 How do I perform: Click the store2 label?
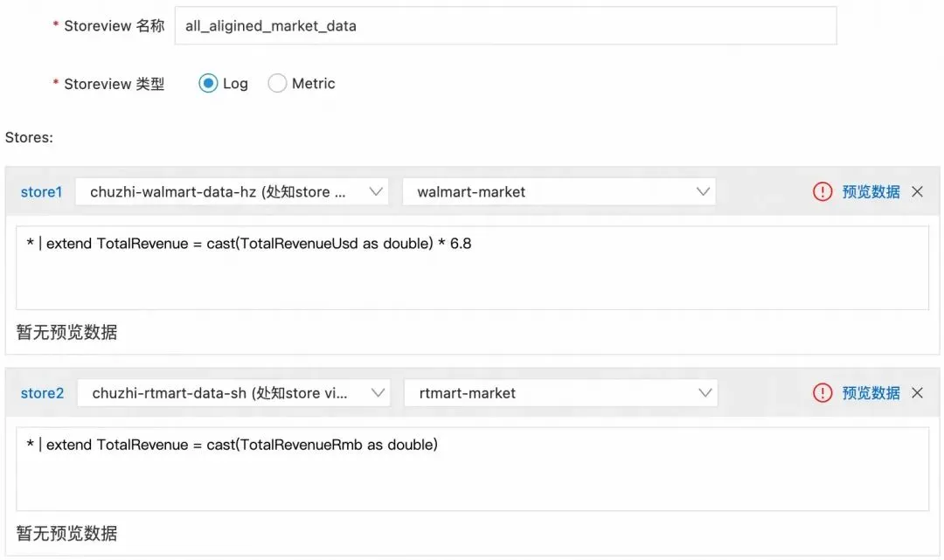[42, 393]
